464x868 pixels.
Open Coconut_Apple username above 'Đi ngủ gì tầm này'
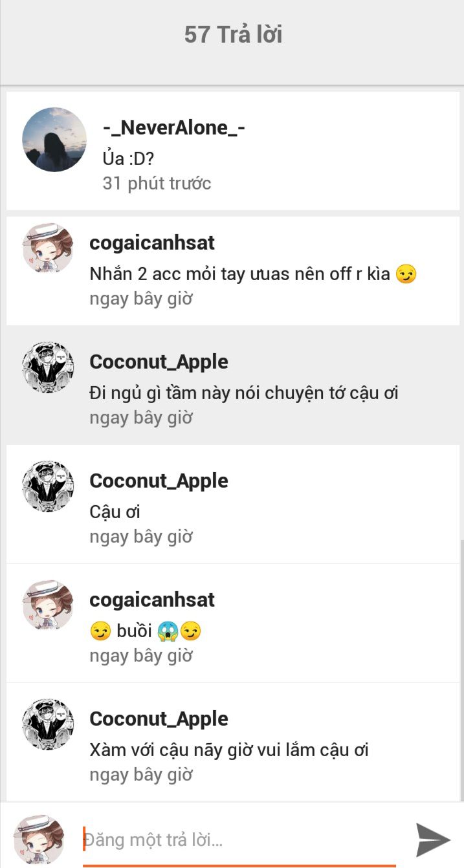pos(159,362)
